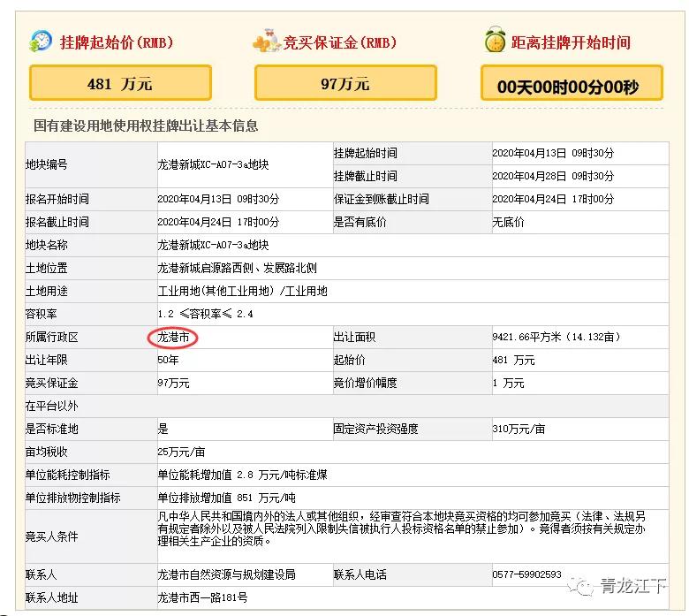
Task: Click the 土地位置 value in the table
Action: [237, 268]
